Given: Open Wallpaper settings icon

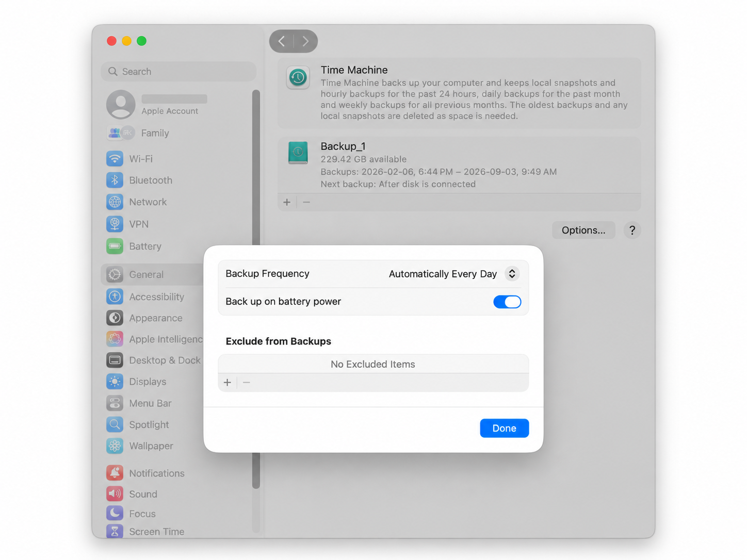Looking at the screenshot, I should pos(115,446).
